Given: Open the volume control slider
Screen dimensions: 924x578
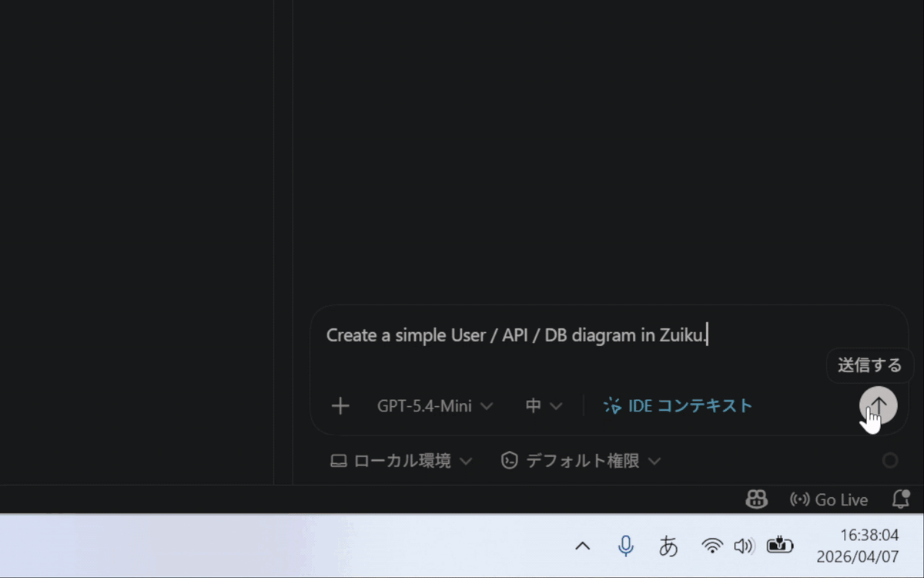Looking at the screenshot, I should coord(744,545).
